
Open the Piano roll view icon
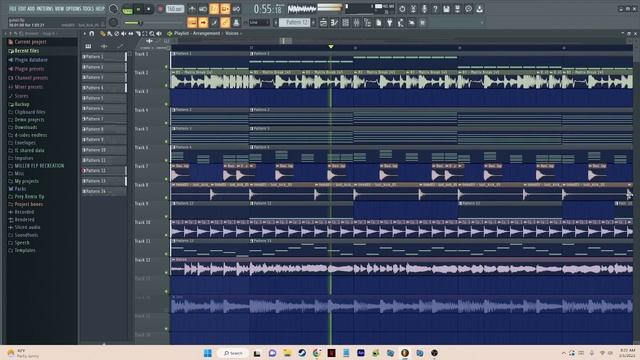334,23
